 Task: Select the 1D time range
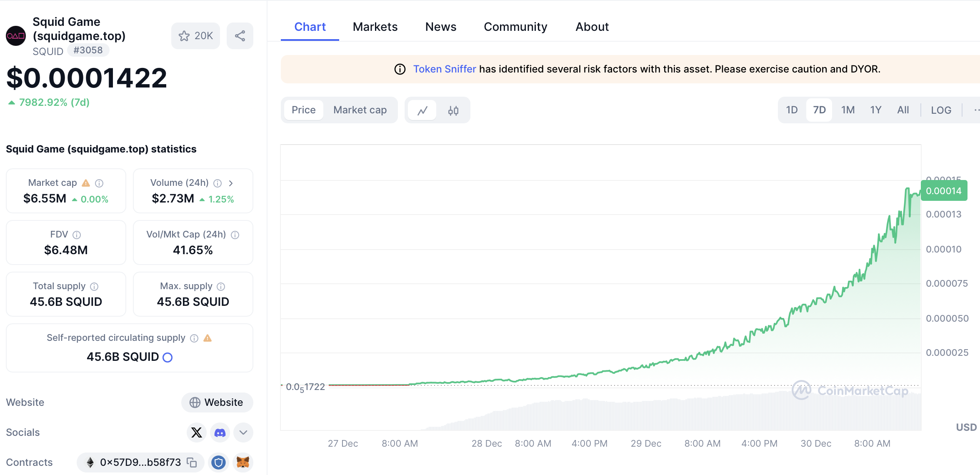pyautogui.click(x=792, y=110)
